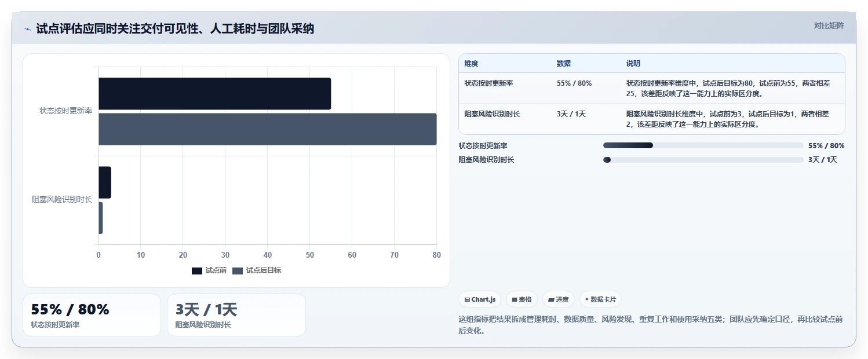Click the description text for 状态按时更新率 row
This screenshot has width=868, height=359.
(728, 88)
